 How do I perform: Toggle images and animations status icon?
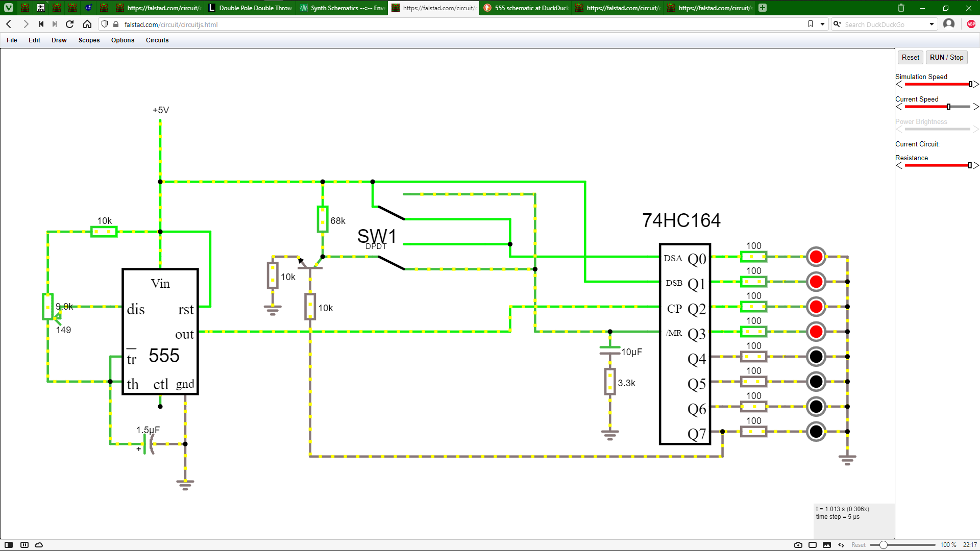827,545
